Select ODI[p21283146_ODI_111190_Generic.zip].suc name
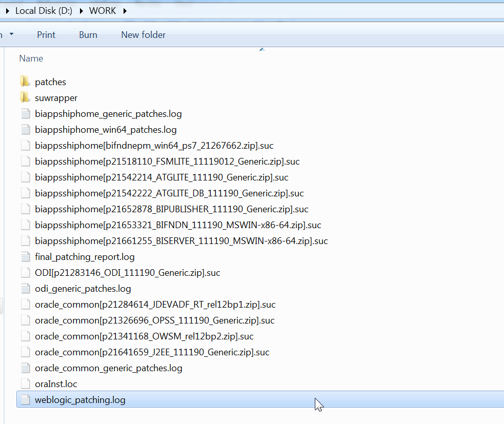 click(128, 273)
